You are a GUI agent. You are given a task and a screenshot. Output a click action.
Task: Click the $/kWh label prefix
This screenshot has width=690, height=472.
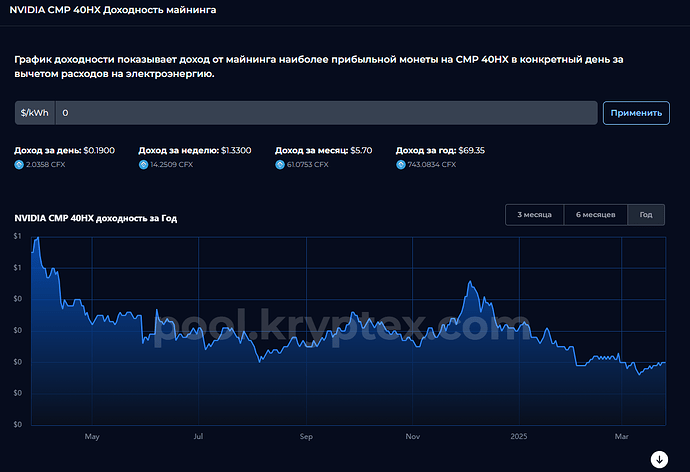coord(35,113)
